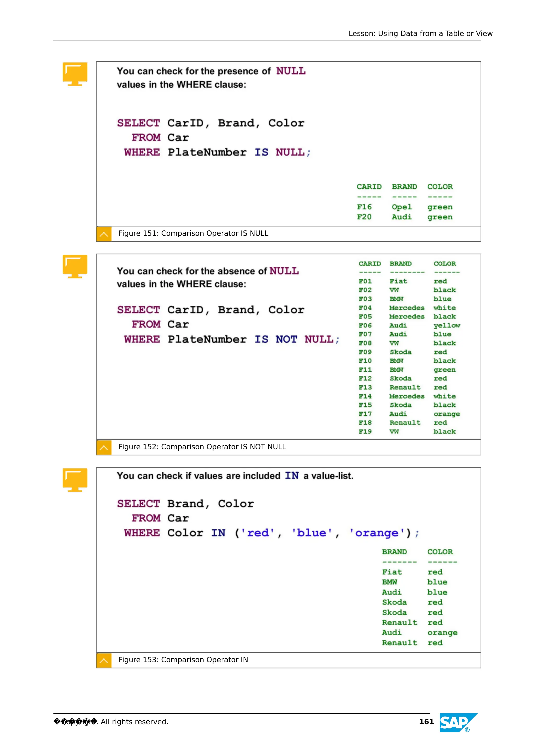Image resolution: width=534 pixels, height=756 pixels.
Task: Click WHERE PlateNumber IS NOT NULL statement
Action: [231, 340]
